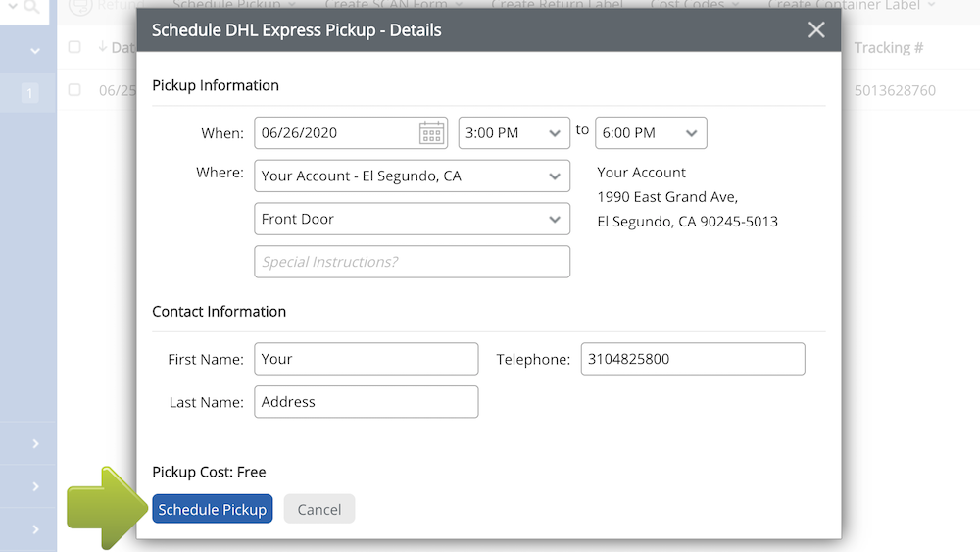Click the Telephone number field

tap(693, 359)
